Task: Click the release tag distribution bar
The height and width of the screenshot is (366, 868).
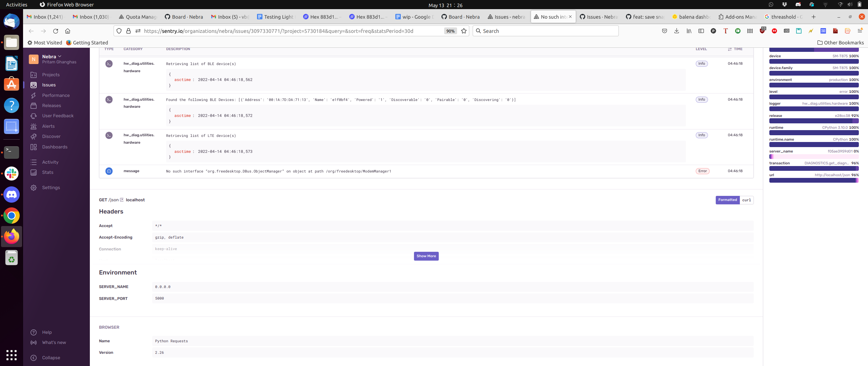Action: pos(814,121)
